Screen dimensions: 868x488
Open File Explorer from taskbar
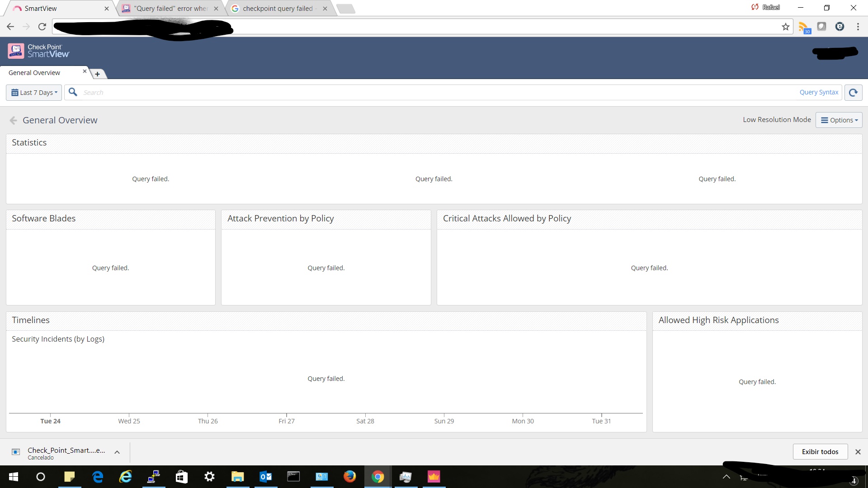tap(238, 477)
